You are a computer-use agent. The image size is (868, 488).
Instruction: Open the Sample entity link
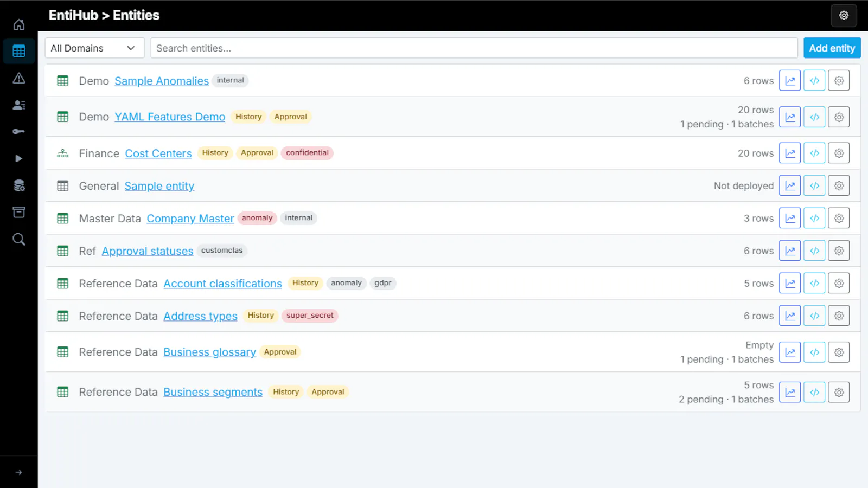159,186
